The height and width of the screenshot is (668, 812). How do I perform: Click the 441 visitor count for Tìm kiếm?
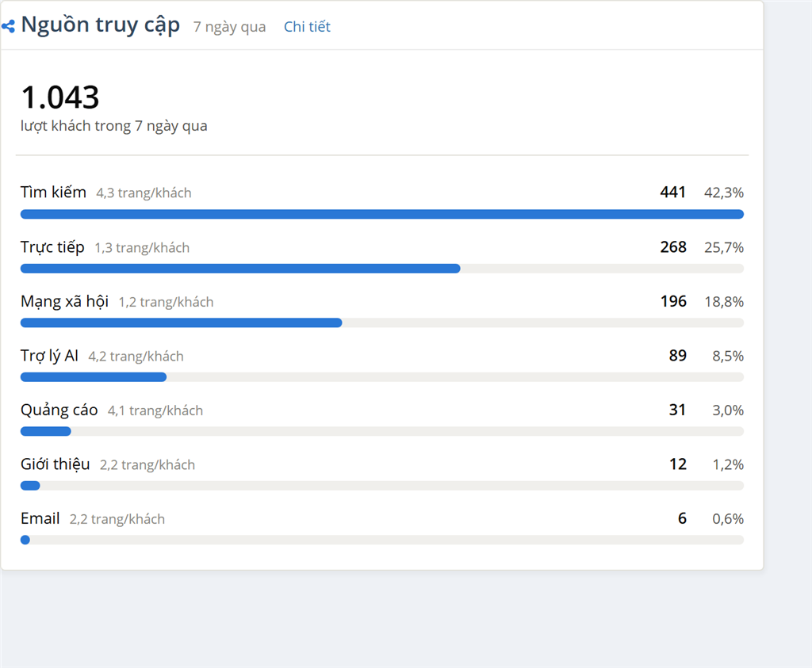coord(672,193)
